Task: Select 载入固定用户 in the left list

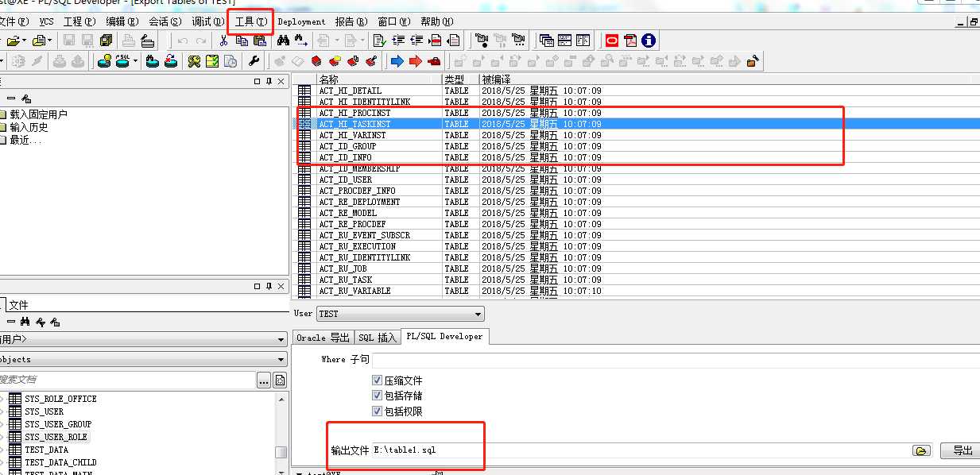Action: pos(38,114)
